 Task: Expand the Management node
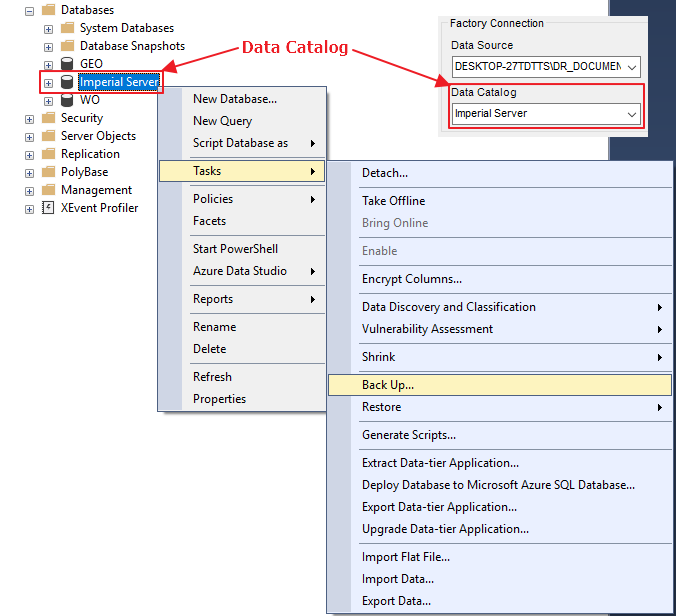coord(29,191)
